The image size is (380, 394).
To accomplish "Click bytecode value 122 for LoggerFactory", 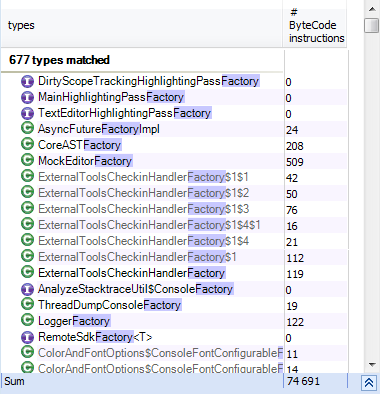I will (295, 322).
